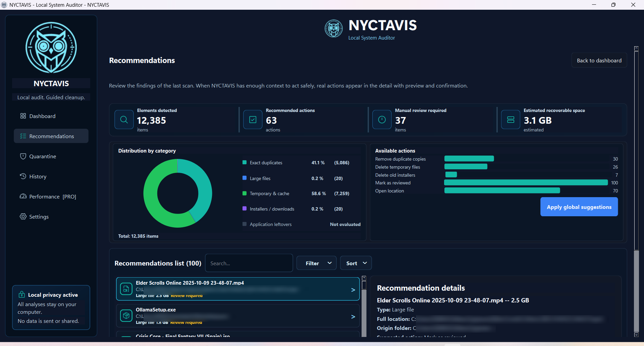644x346 pixels.
Task: Open the History page
Action: 51,176
